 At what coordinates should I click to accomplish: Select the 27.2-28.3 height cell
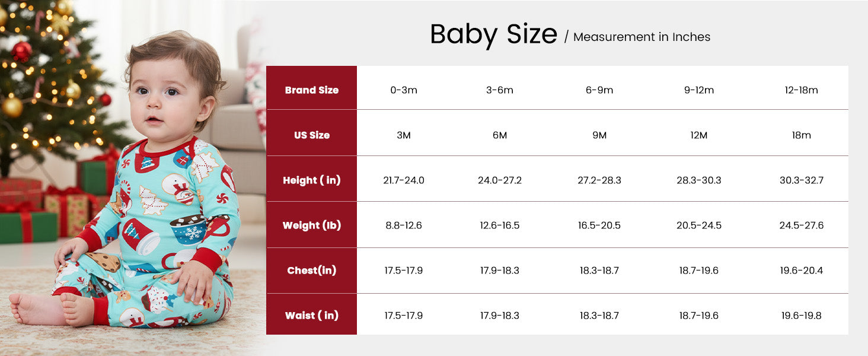tap(599, 180)
